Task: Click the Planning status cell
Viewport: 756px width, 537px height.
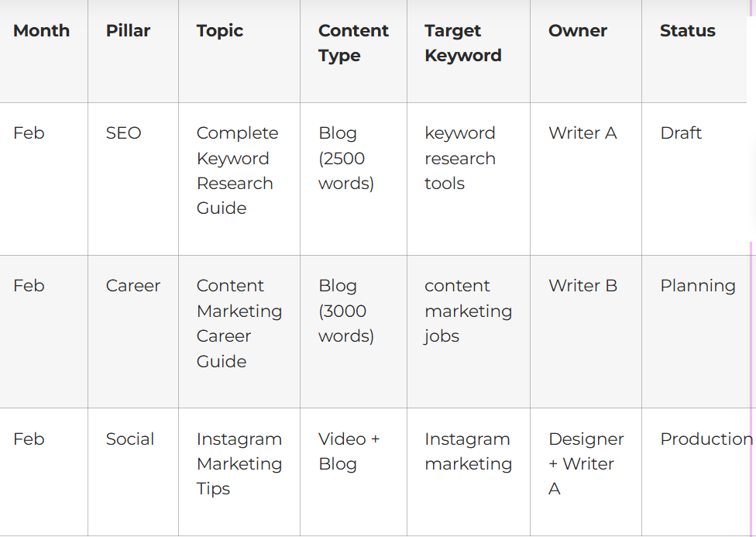Action: pos(698,286)
